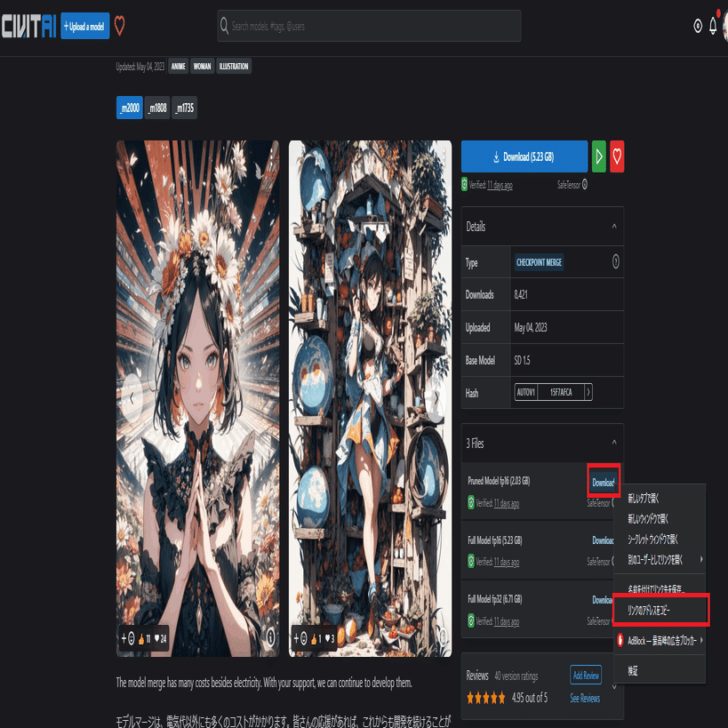Open info icon on the first preview image
728x728 pixels.
pyautogui.click(x=270, y=637)
